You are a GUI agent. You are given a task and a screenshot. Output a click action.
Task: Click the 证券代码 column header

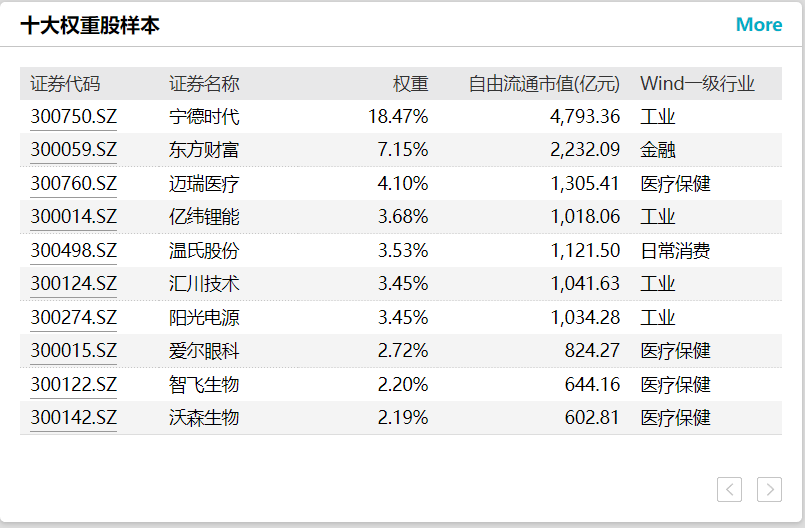pos(65,84)
